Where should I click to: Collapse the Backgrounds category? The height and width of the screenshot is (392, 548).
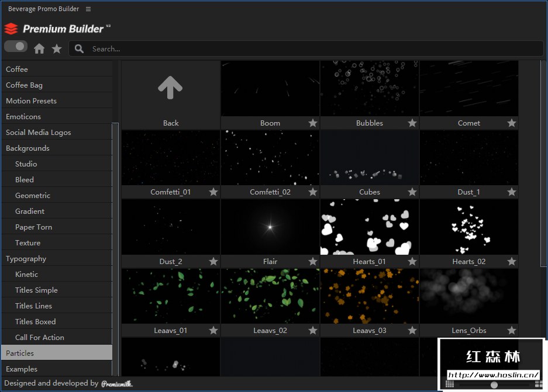tap(57, 148)
